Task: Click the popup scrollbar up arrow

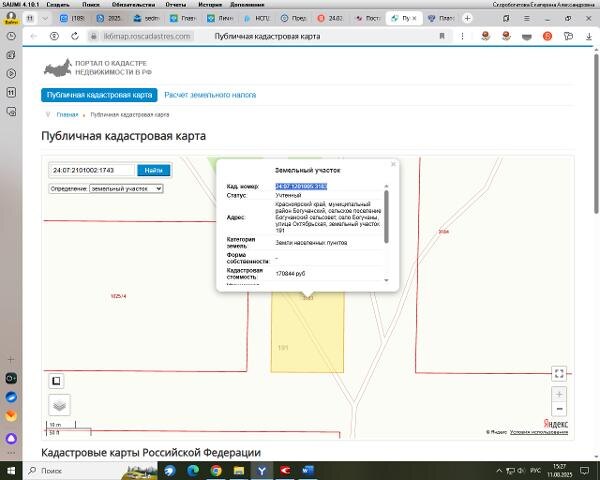Action: pos(386,186)
